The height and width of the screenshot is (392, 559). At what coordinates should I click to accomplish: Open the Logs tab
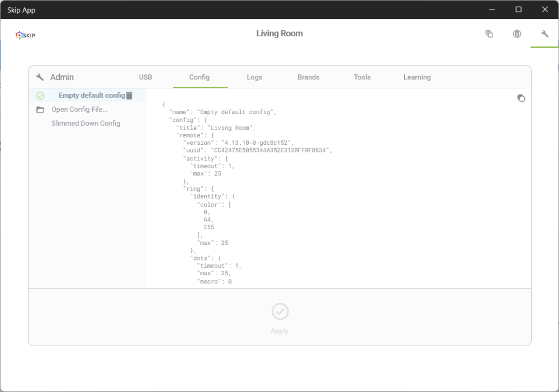(x=254, y=77)
